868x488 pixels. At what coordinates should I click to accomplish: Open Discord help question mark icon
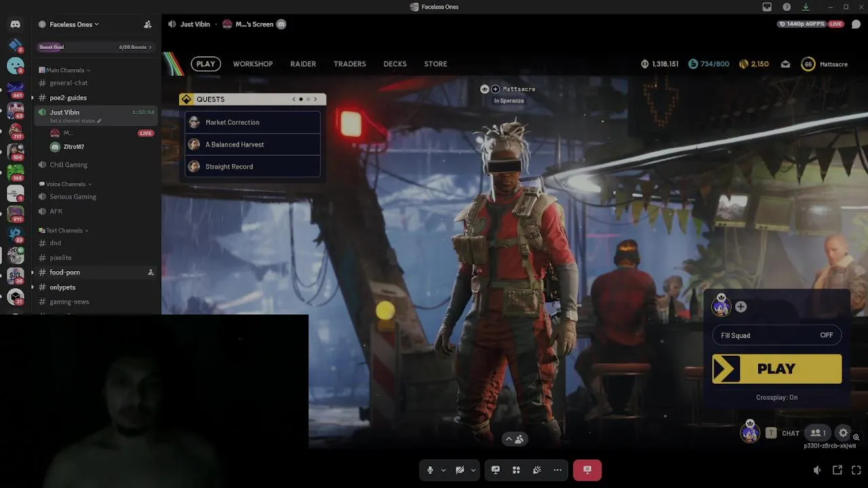(x=787, y=7)
